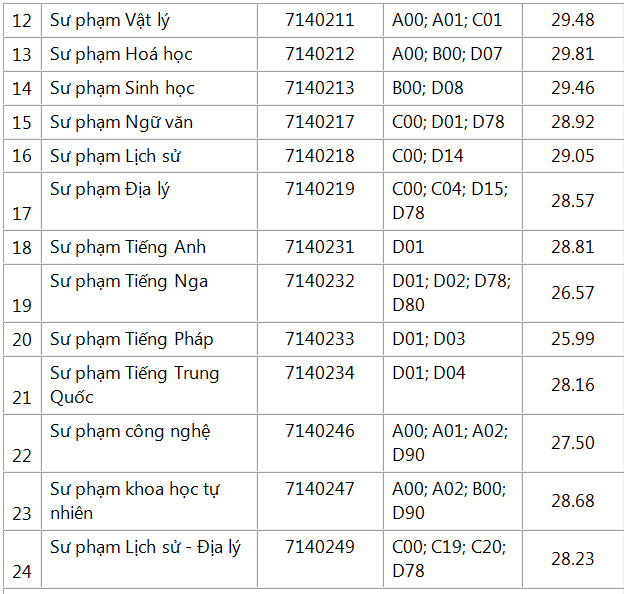Select the score 25.99 cell
The height and width of the screenshot is (594, 632).
point(572,339)
